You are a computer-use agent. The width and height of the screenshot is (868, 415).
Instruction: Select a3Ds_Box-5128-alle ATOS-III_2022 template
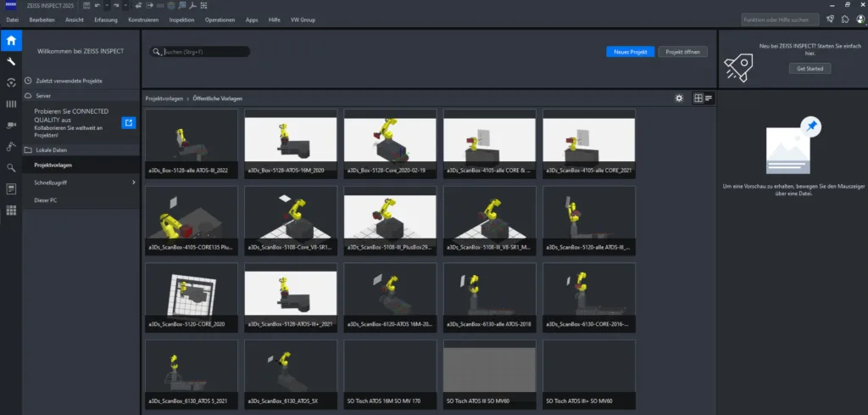[x=192, y=143]
